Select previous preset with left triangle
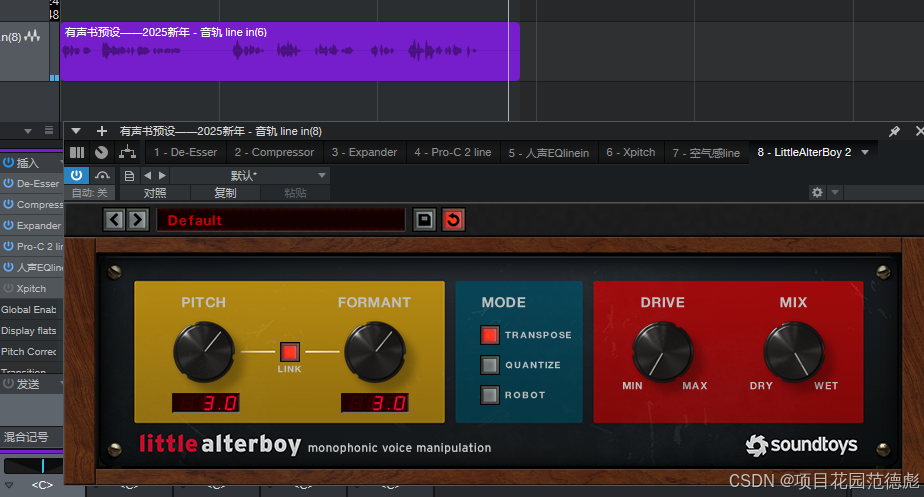This screenshot has height=497, width=924. coord(147,175)
